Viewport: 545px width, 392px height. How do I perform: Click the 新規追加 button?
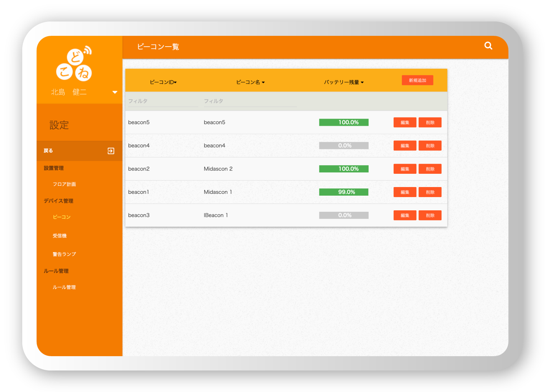coord(417,80)
